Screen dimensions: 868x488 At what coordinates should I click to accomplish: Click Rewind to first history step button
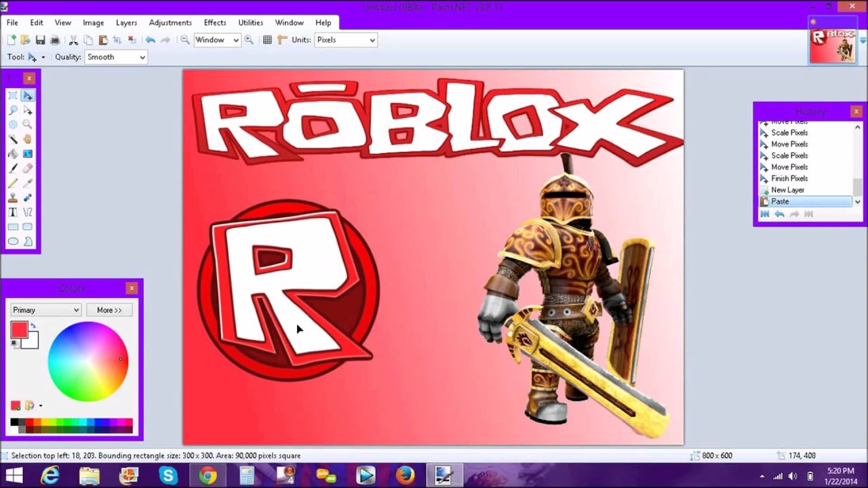[765, 214]
